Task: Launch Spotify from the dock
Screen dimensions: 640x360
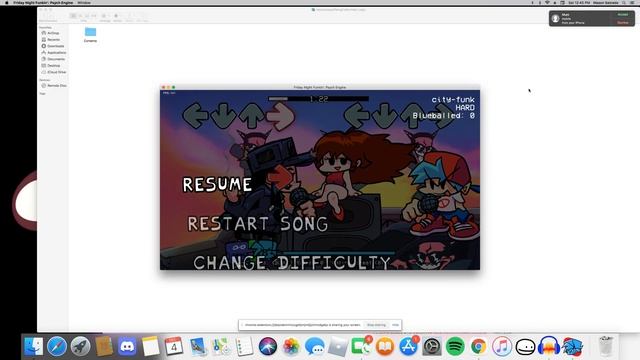Action: [x=455, y=347]
